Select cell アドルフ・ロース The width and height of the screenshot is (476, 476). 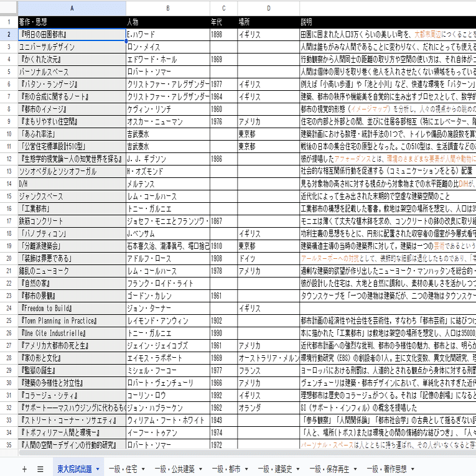click(x=168, y=259)
